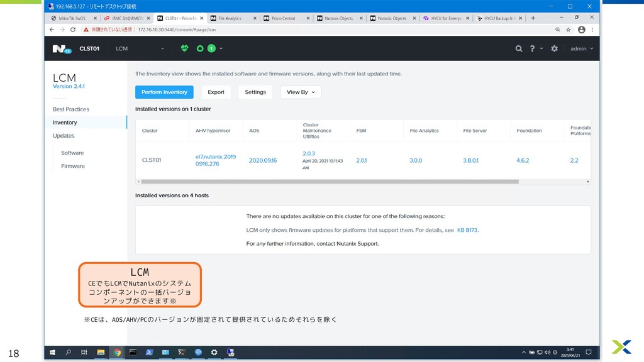Open Software under Updates
This screenshot has width=644, height=362.
72,153
